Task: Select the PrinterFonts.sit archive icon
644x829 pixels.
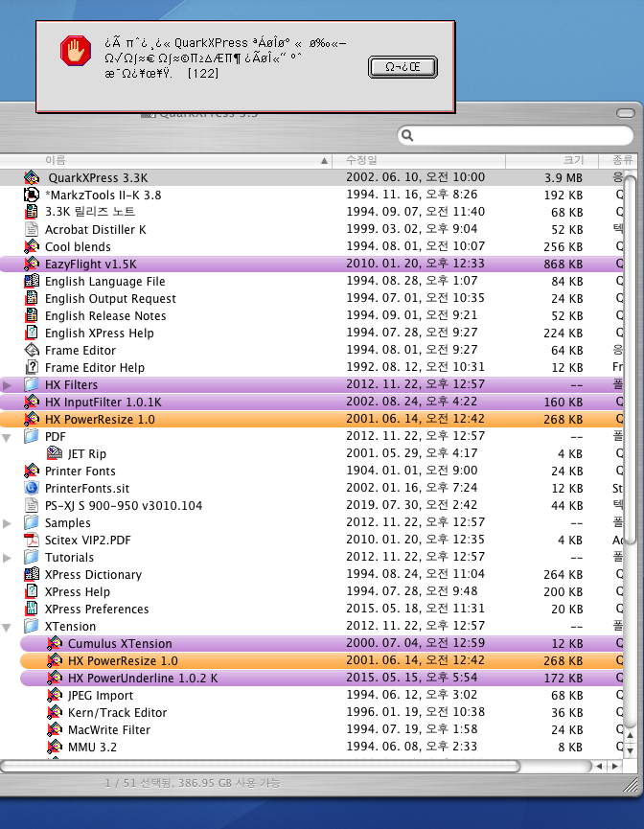Action: [x=32, y=489]
